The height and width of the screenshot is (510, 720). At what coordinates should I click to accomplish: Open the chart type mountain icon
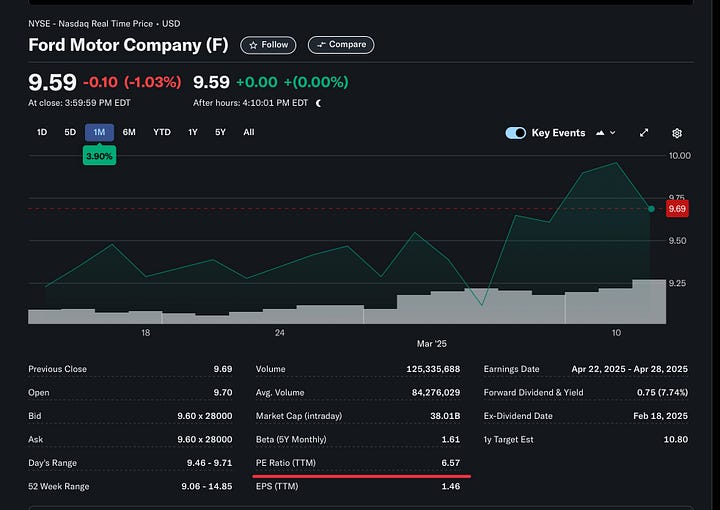click(600, 133)
